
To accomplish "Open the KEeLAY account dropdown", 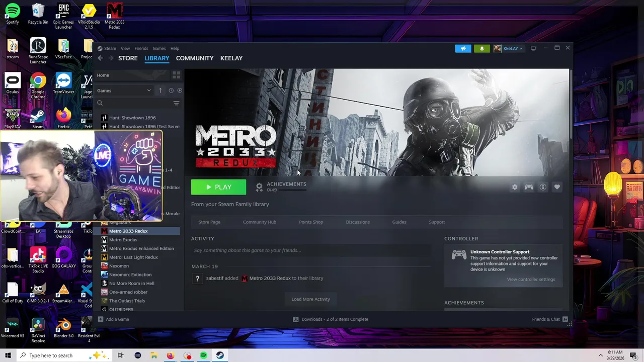I will click(508, 48).
